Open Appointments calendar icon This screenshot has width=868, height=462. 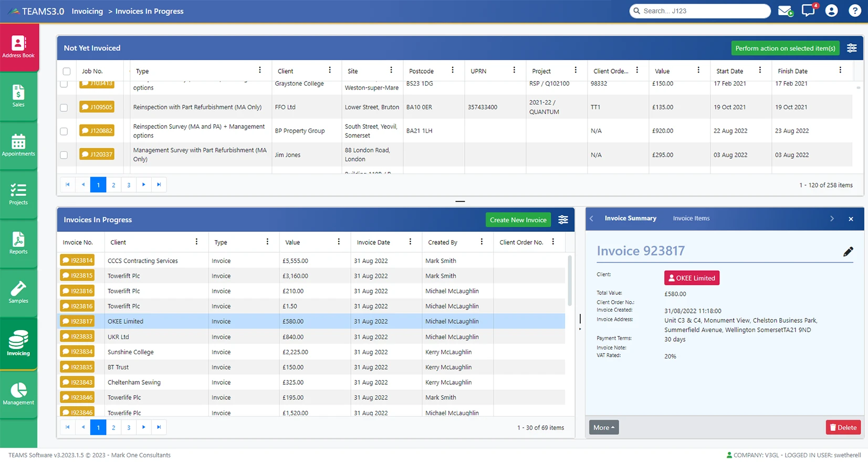(18, 145)
